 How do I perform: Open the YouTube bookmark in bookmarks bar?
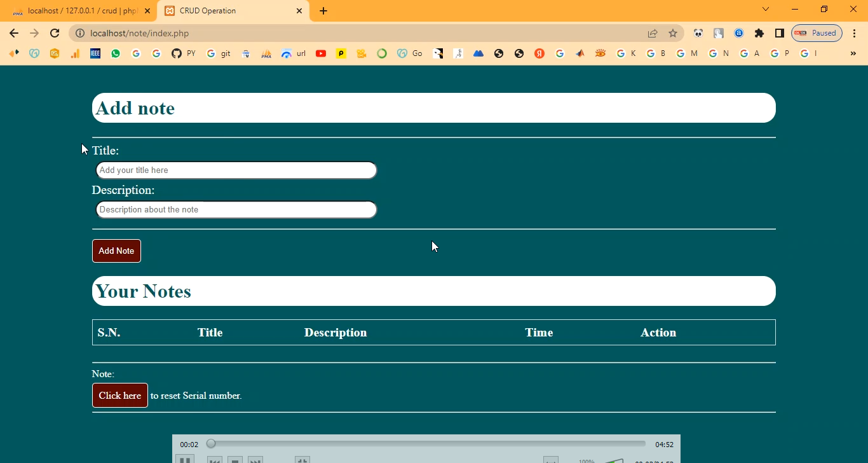click(321, 53)
